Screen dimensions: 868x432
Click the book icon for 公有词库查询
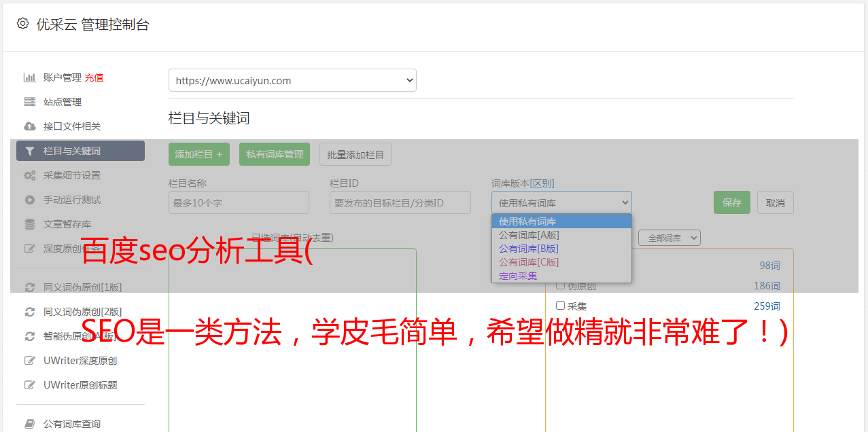point(30,424)
